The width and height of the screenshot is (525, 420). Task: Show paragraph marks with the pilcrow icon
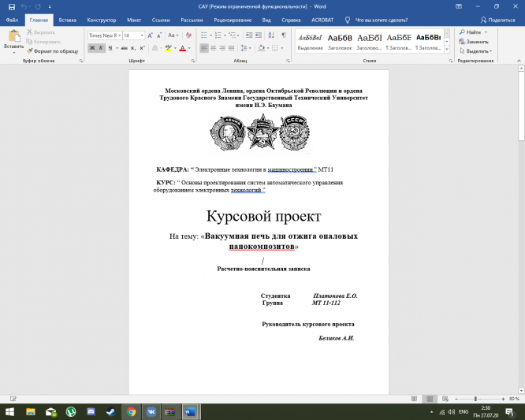coord(284,35)
